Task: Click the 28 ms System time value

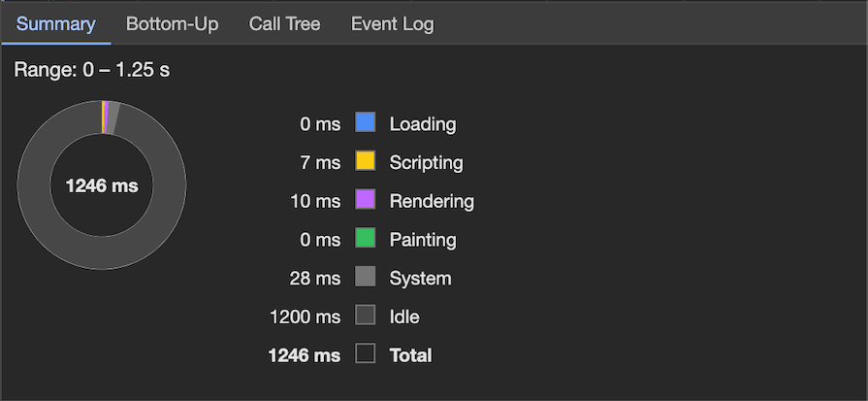Action: tap(315, 279)
